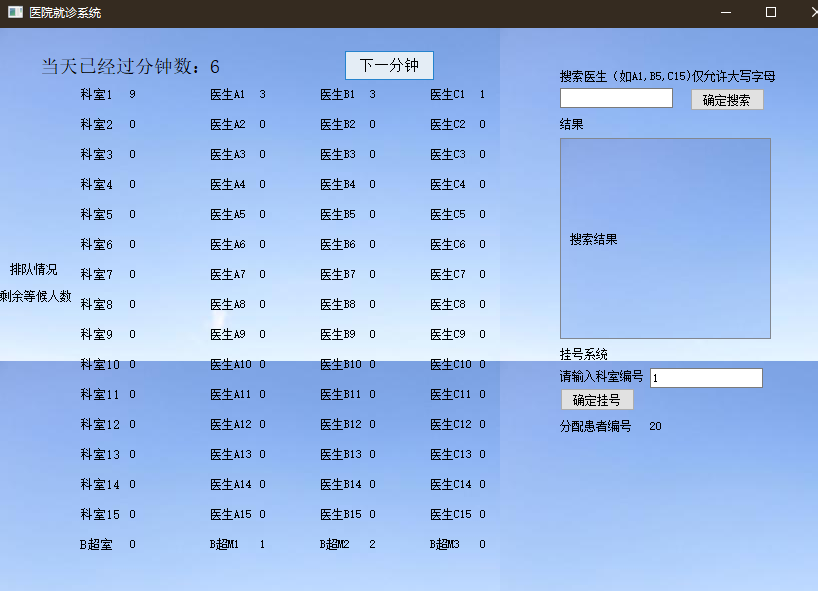Click the 医生A2 label

(227, 125)
